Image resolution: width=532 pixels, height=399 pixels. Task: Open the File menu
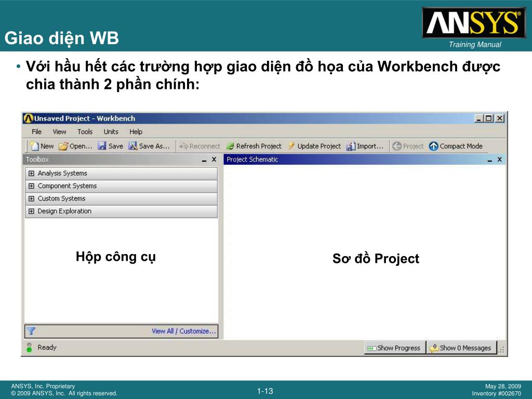37,131
